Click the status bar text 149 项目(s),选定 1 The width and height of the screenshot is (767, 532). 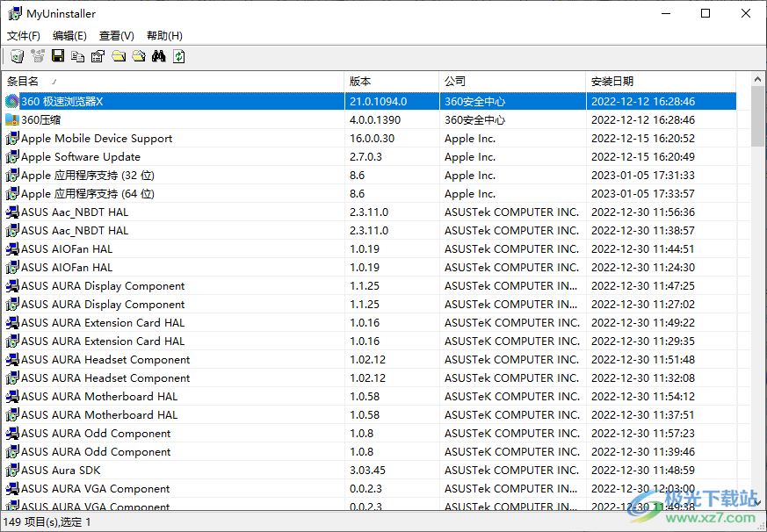(47, 522)
